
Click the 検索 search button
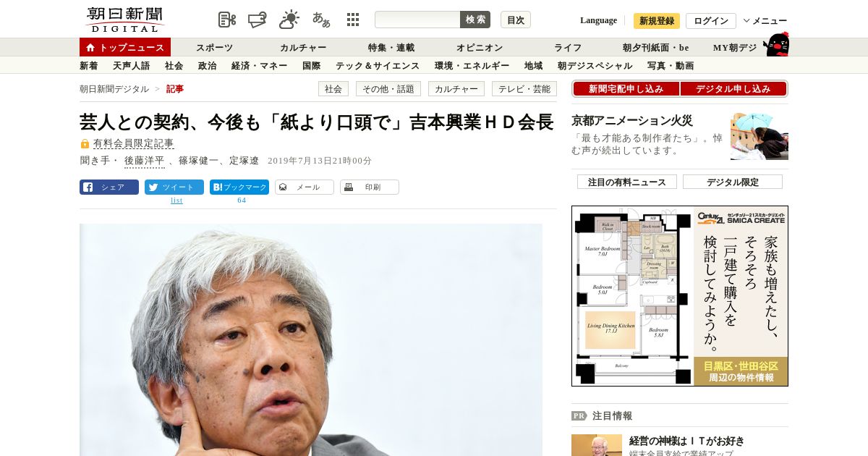475,20
